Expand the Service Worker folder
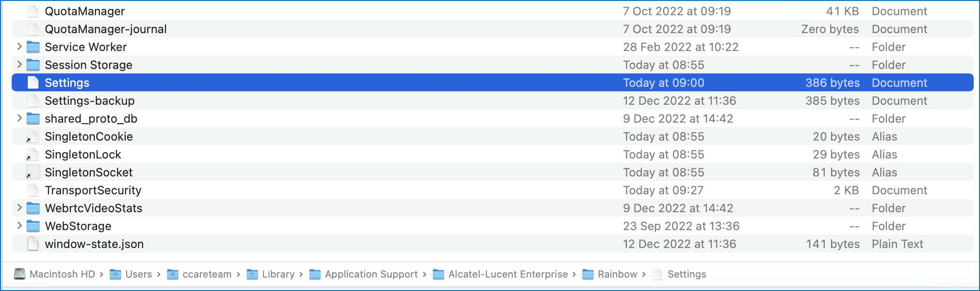This screenshot has height=291, width=980. [19, 47]
